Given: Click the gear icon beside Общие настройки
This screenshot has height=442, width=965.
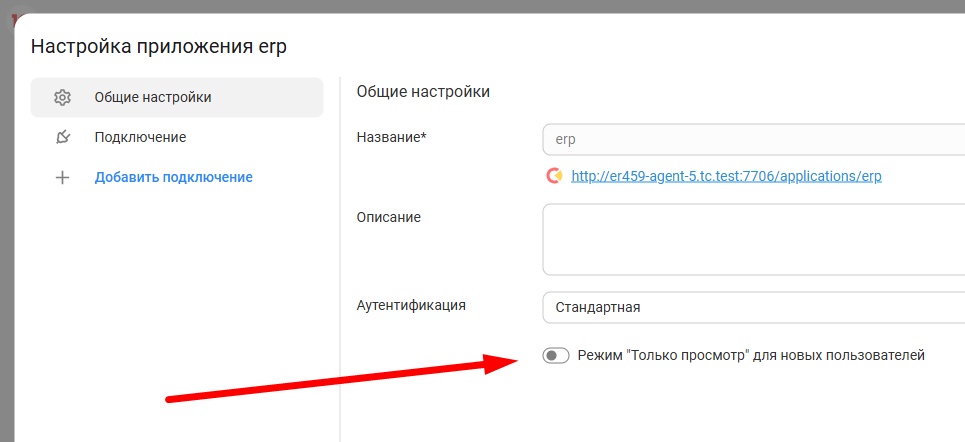Looking at the screenshot, I should [x=62, y=97].
